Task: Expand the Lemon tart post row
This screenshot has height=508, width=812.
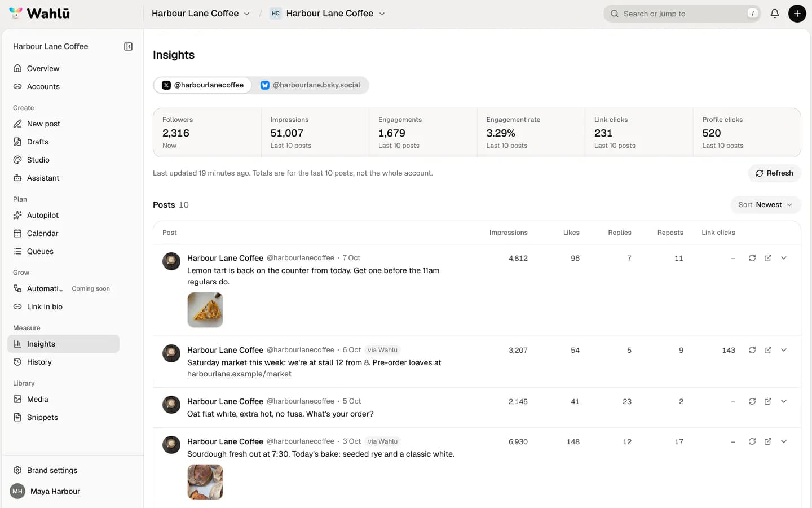Action: (784, 258)
